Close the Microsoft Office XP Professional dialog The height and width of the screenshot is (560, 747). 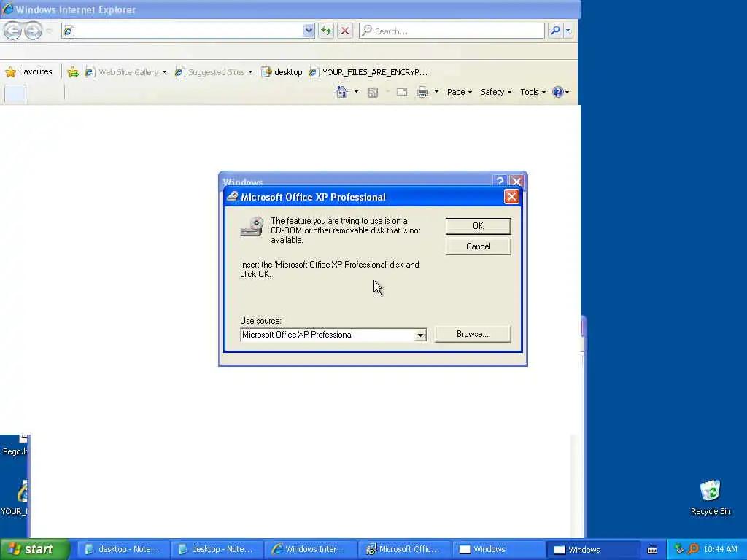click(x=511, y=197)
